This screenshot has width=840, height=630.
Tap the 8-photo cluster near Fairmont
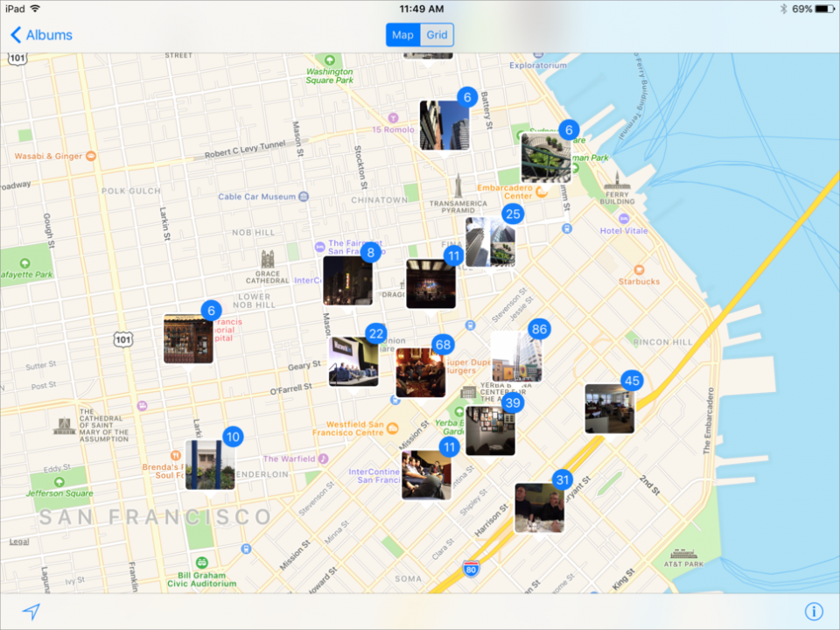pos(347,280)
